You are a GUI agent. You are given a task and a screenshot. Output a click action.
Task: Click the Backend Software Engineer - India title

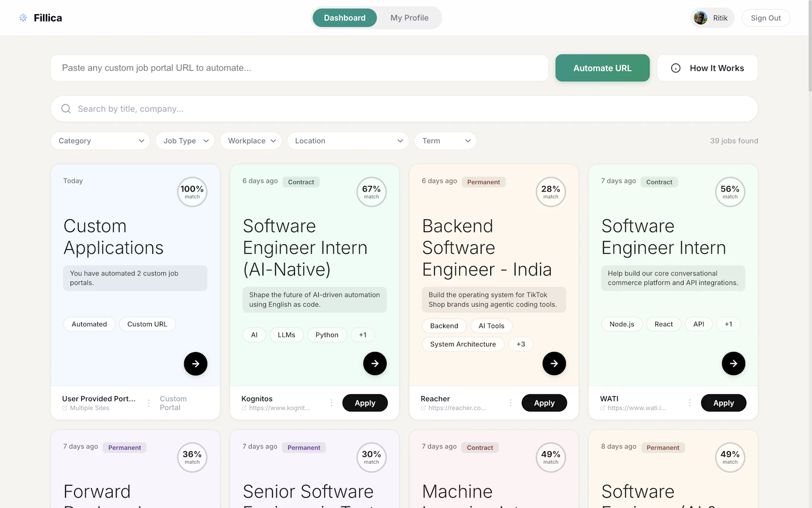487,248
